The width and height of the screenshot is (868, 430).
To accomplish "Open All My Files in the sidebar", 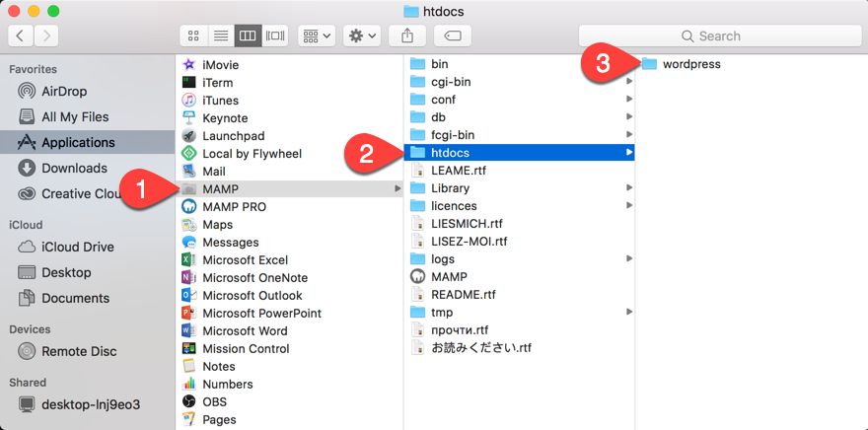I will coord(88,116).
